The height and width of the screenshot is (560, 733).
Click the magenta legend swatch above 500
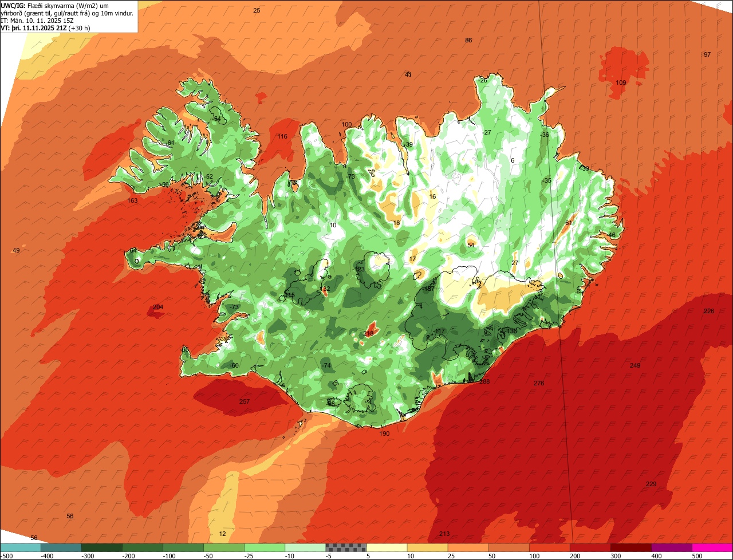point(712,547)
